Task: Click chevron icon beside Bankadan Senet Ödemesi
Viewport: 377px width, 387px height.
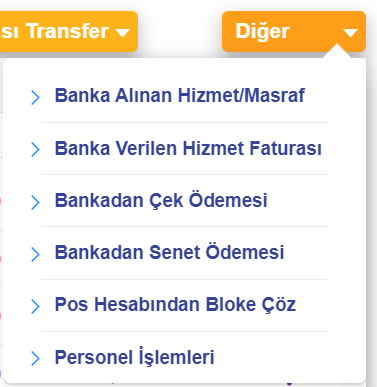Action: [35, 254]
